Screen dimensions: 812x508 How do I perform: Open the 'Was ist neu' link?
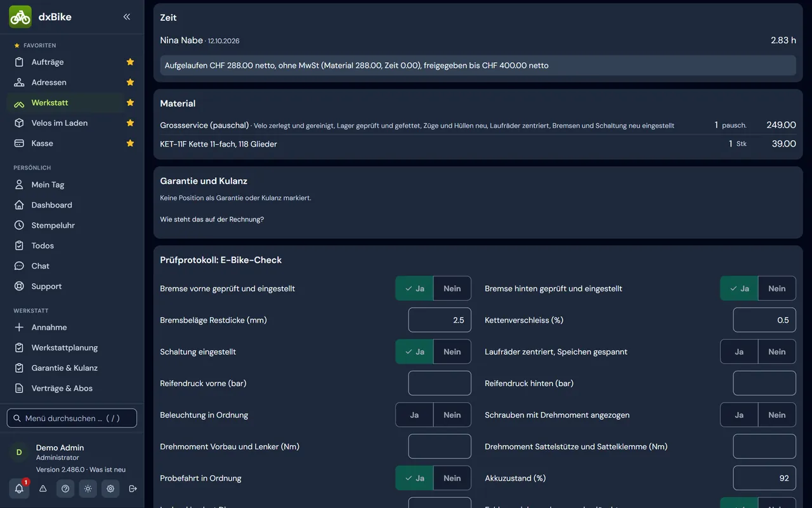point(107,470)
